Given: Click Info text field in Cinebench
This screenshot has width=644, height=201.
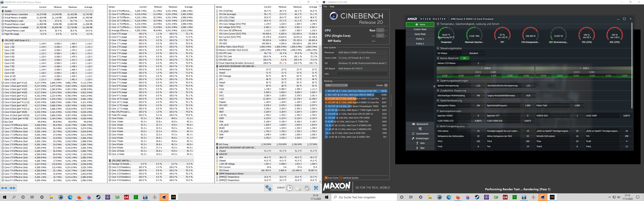Looking at the screenshot, I should [x=362, y=74].
